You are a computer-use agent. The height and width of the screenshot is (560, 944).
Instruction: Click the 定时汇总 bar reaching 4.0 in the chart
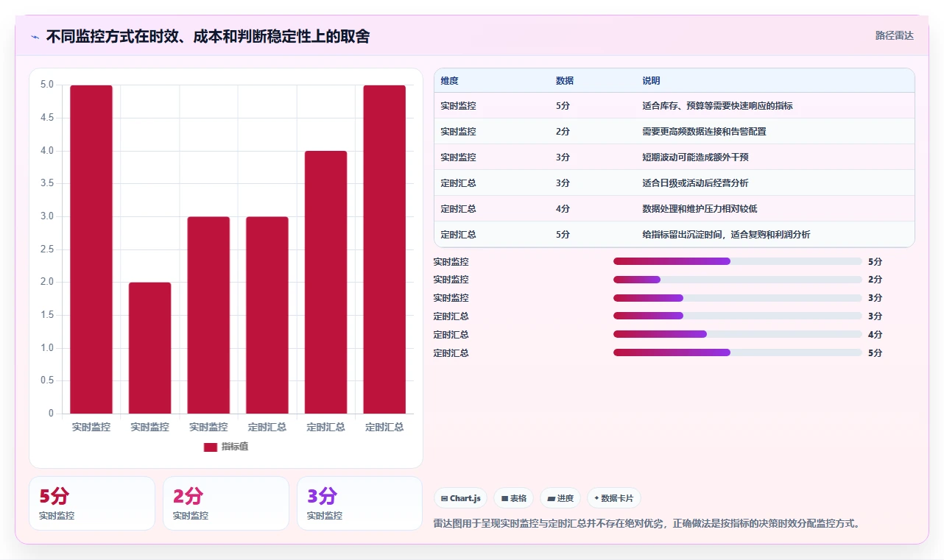tap(325, 283)
